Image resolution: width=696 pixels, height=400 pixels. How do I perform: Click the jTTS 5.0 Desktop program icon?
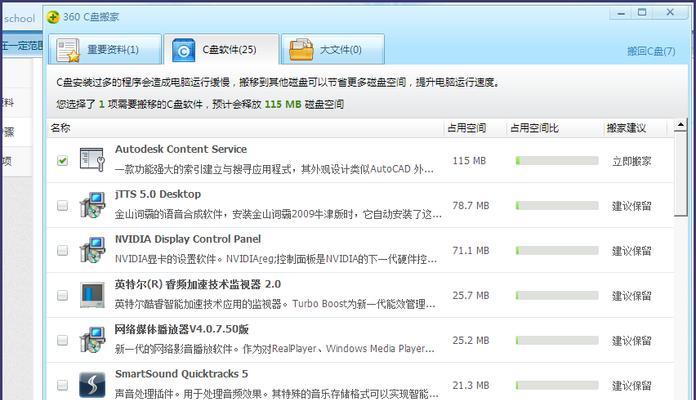tap(92, 205)
